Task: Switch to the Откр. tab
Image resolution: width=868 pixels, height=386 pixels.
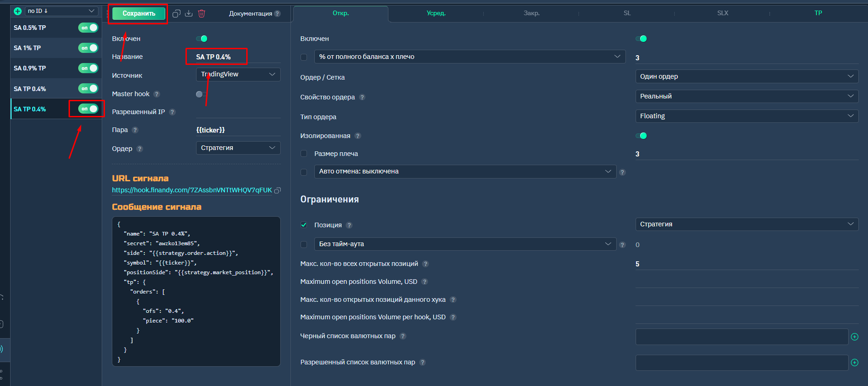Action: (341, 13)
